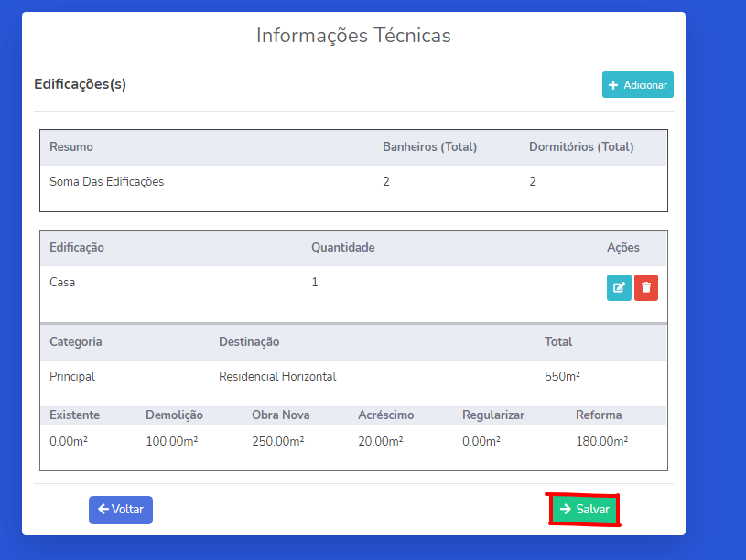
Task: Edit the Casa edification entry
Action: point(619,287)
